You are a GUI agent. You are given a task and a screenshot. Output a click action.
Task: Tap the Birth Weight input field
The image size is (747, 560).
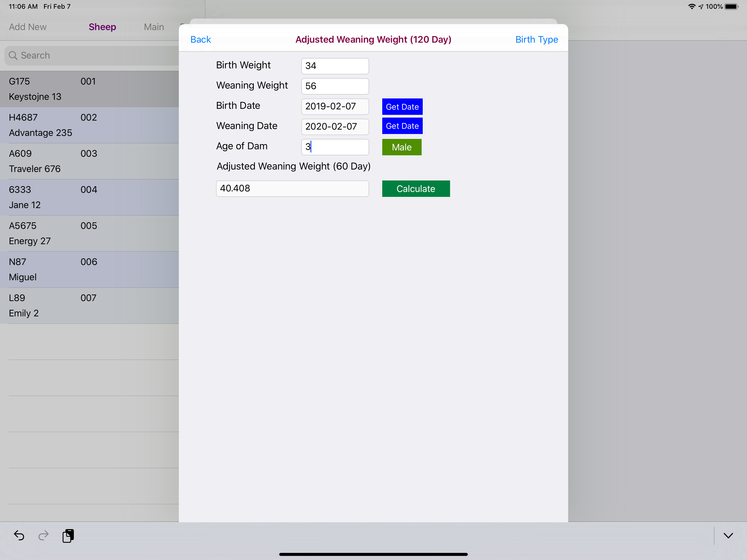[335, 66]
